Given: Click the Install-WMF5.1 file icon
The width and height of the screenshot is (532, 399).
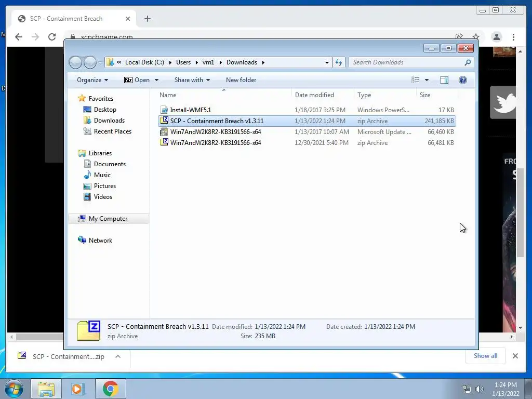Looking at the screenshot, I should pyautogui.click(x=164, y=110).
